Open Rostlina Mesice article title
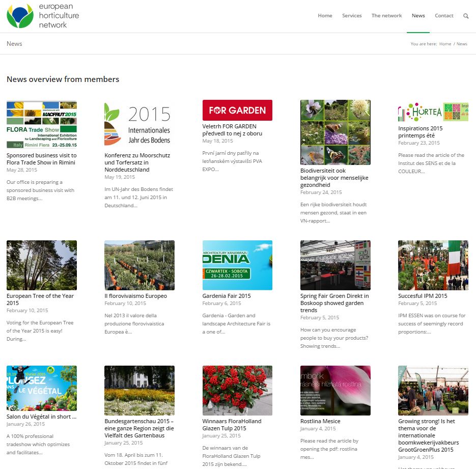The width and height of the screenshot is (476, 469). 320,421
